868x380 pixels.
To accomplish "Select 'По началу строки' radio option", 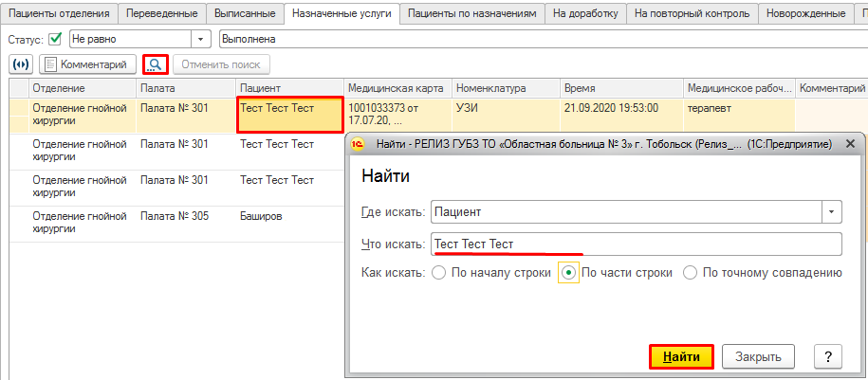I will point(438,273).
